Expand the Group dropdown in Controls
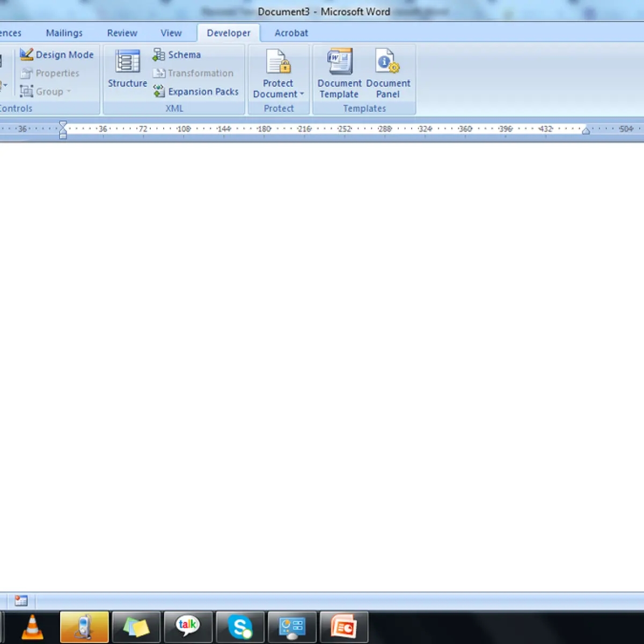 click(46, 91)
